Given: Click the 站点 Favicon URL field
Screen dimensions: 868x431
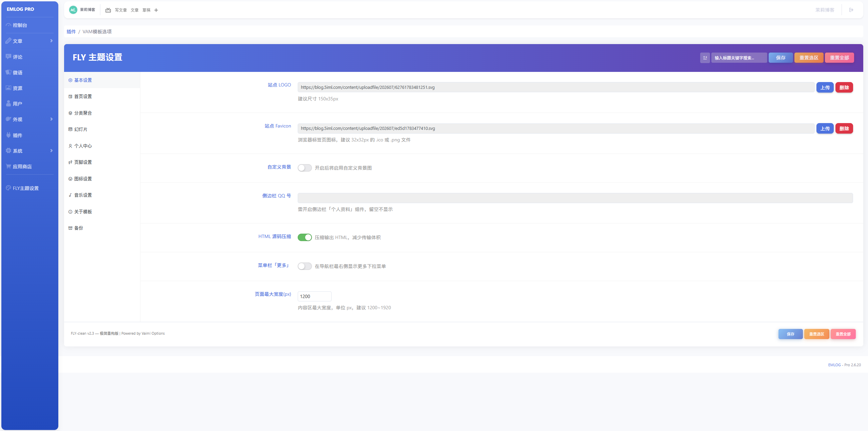Looking at the screenshot, I should click(556, 128).
